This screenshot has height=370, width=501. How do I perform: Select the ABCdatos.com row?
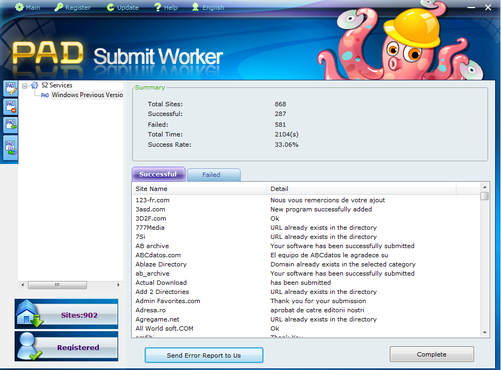[x=306, y=255]
